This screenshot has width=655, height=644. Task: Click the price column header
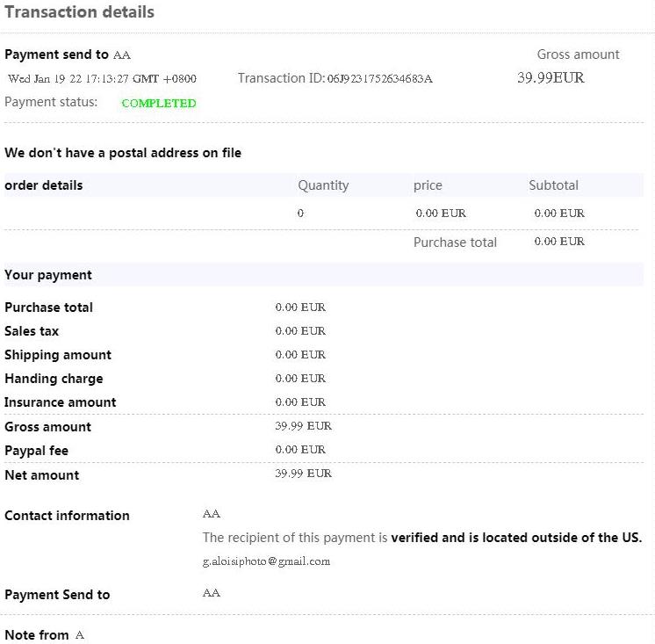428,185
